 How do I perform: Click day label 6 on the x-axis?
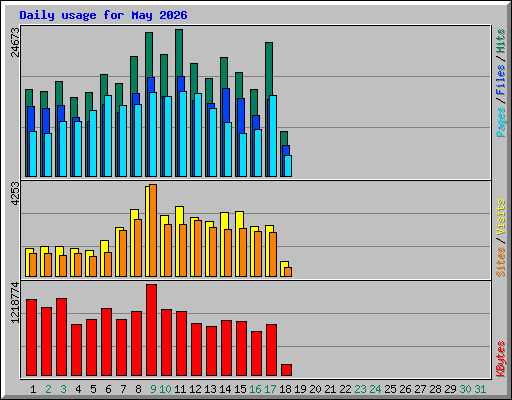(x=108, y=389)
